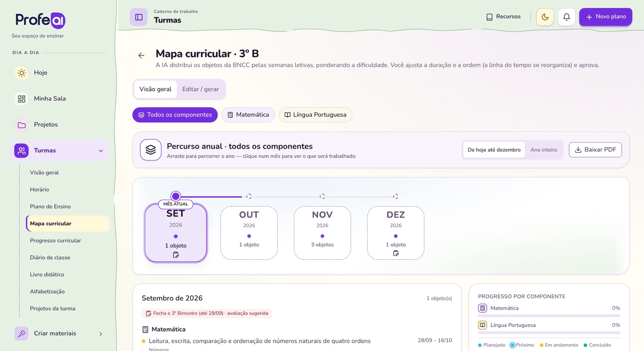Select the OUT 2026 month card
Image resolution: width=644 pixels, height=351 pixels.
tap(249, 233)
